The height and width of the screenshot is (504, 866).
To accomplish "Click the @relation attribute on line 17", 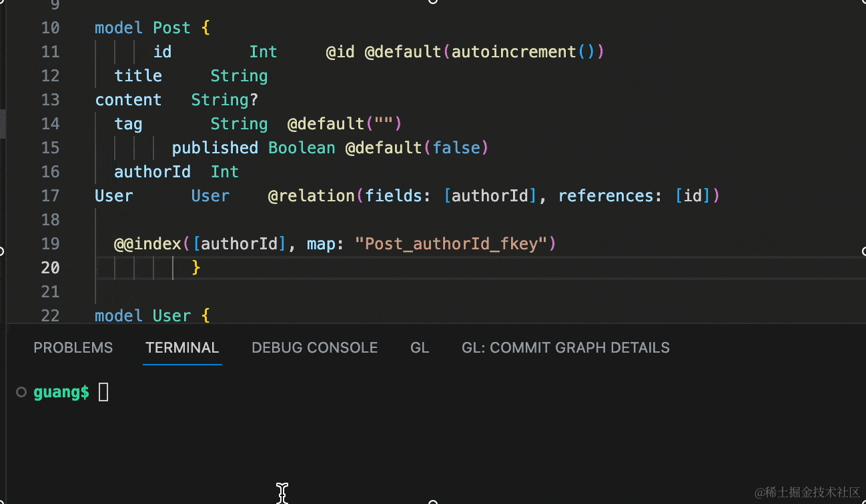I will point(311,196).
